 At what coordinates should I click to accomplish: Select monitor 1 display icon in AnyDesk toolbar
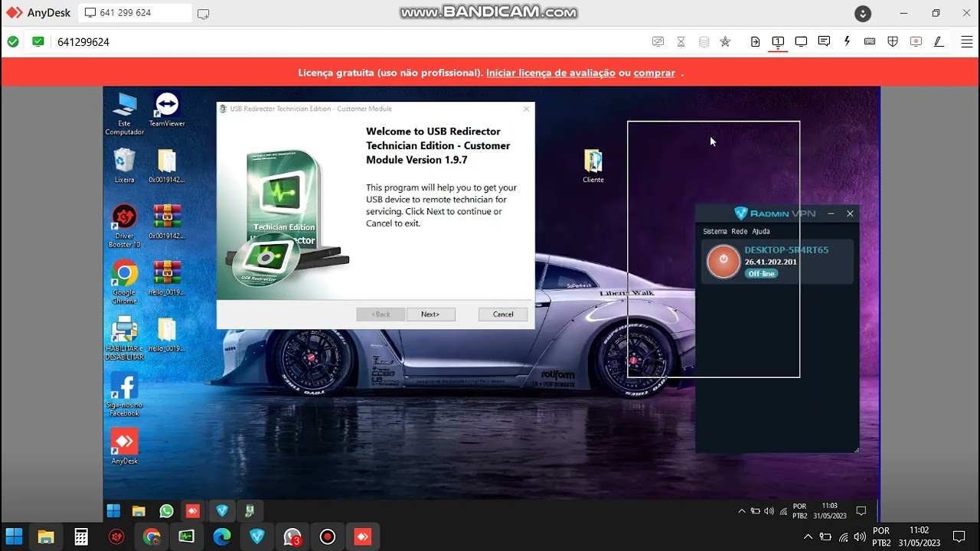(778, 42)
